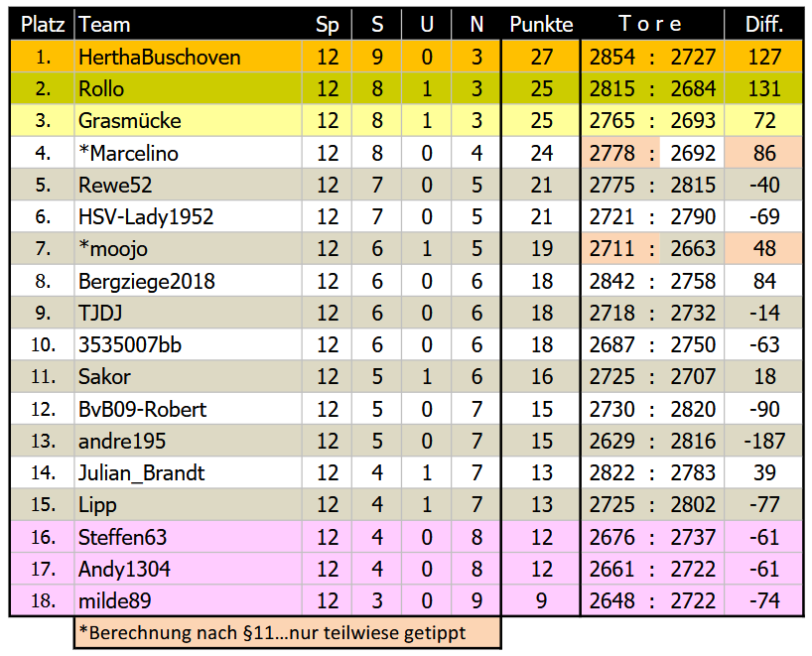This screenshot has height=656, width=812.
Task: Select the footnote about §11 calculation
Action: 286,632
